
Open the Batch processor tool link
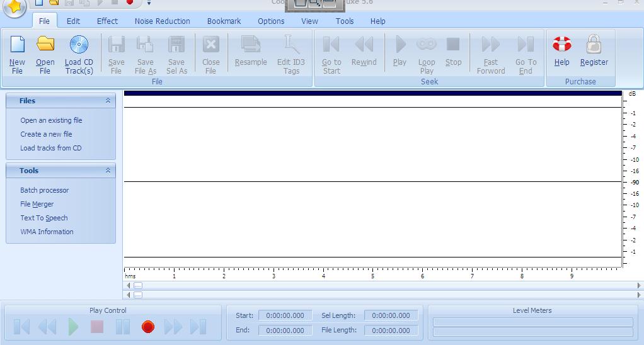tap(44, 190)
